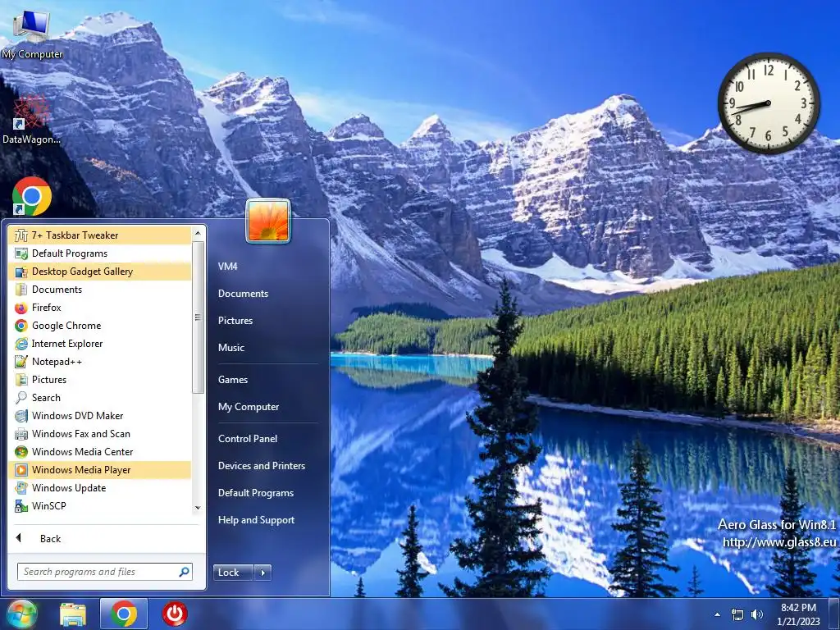This screenshot has height=630, width=840.
Task: Click the search magnifier in search box
Action: click(x=184, y=572)
